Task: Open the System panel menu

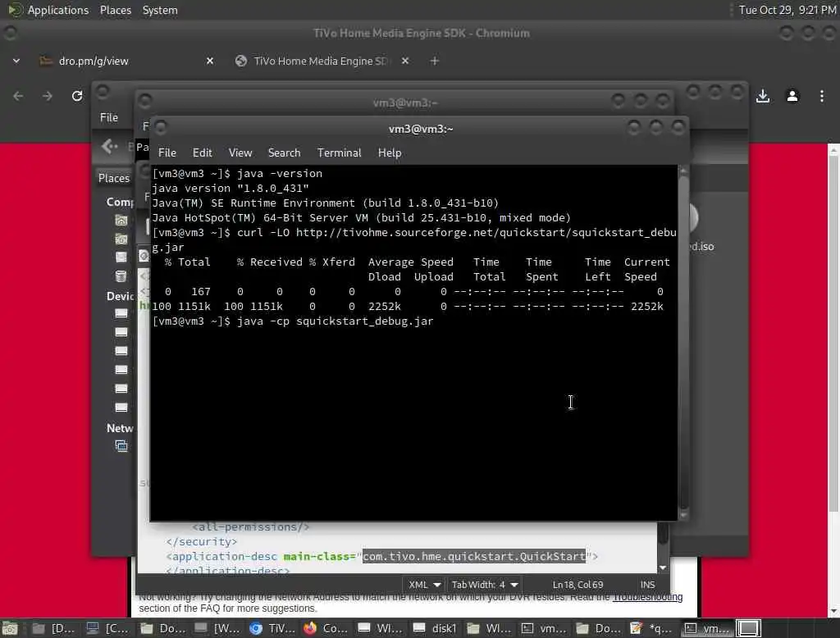Action: coord(160,10)
